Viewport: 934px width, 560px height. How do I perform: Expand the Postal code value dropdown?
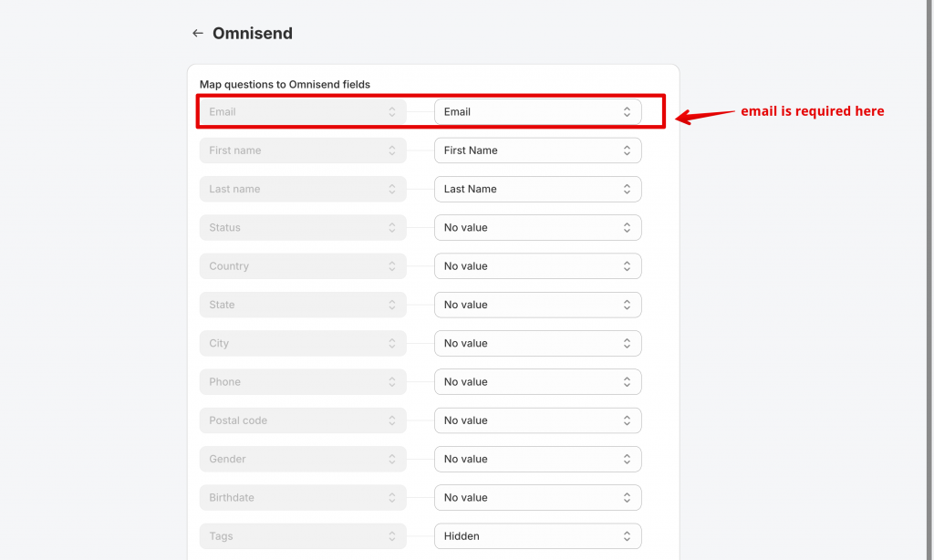point(537,420)
